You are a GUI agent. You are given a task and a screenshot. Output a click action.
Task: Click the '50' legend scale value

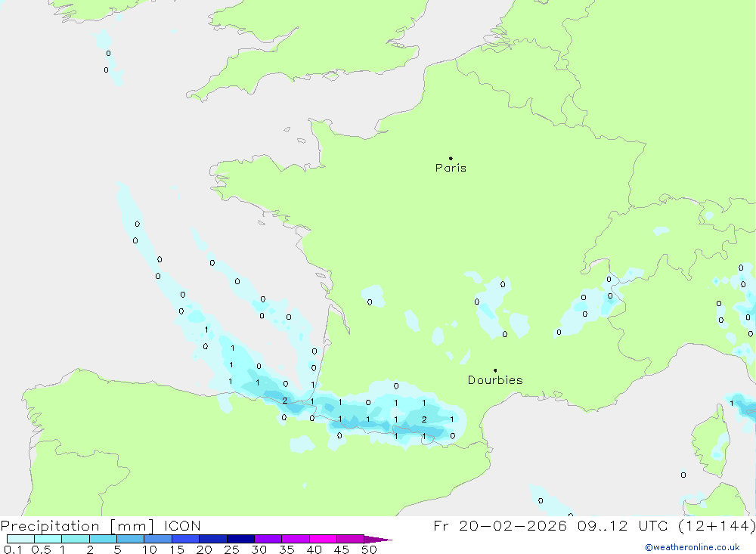369,549
